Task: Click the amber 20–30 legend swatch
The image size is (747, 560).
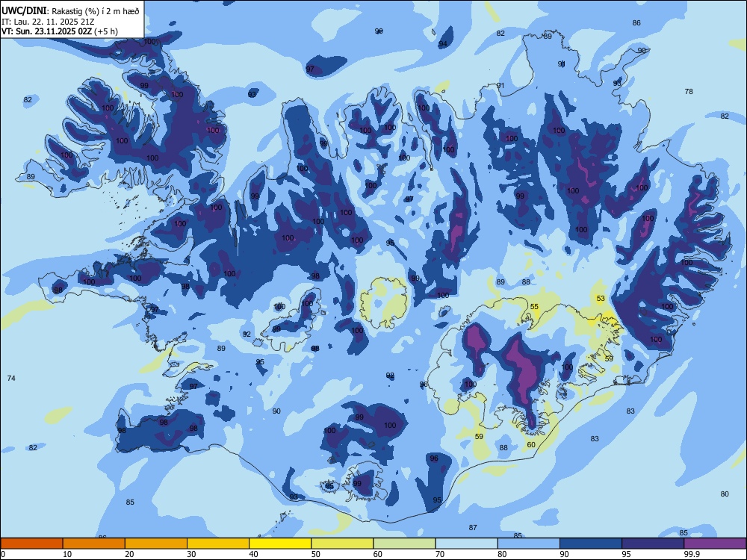Action: pyautogui.click(x=156, y=544)
